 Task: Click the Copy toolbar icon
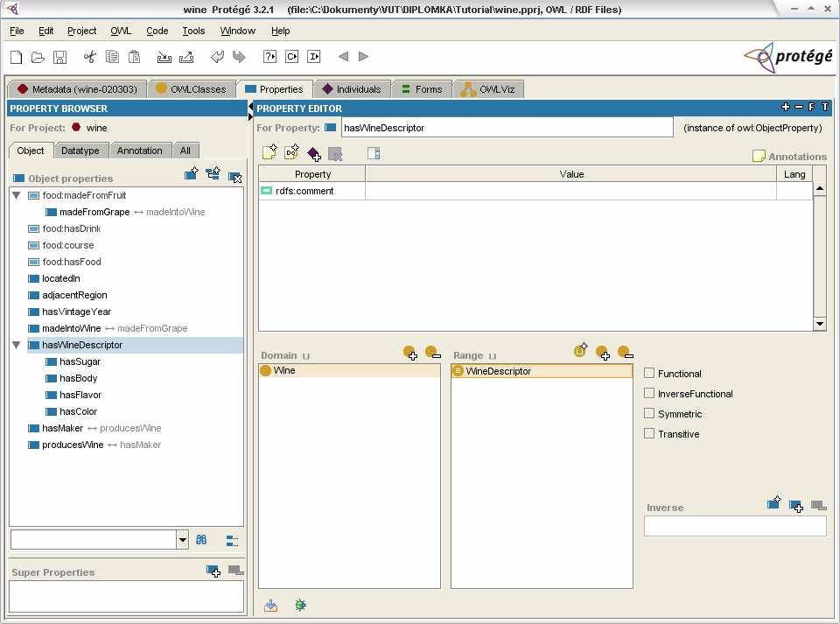pyautogui.click(x=112, y=57)
